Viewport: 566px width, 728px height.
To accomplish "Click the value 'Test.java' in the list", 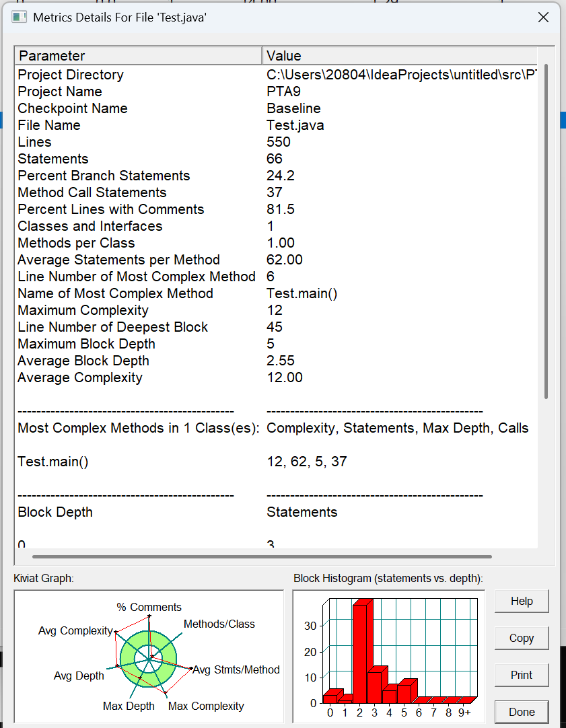I will click(295, 125).
